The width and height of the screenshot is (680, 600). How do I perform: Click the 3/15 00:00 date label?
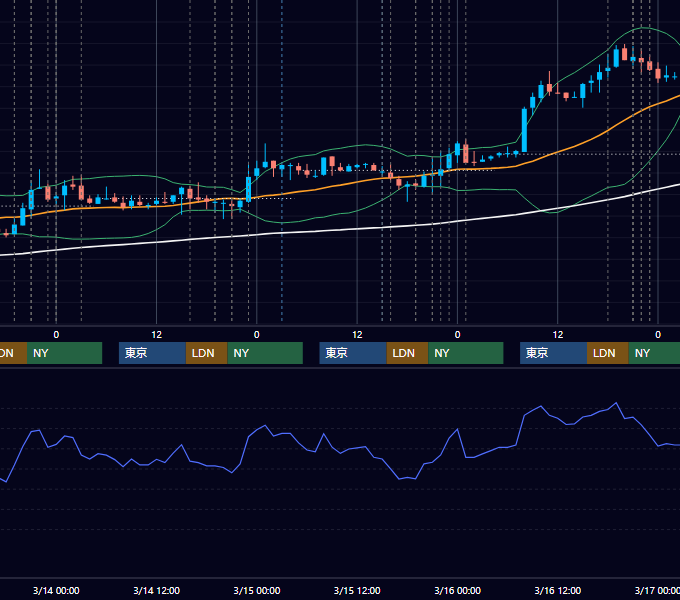tap(257, 590)
